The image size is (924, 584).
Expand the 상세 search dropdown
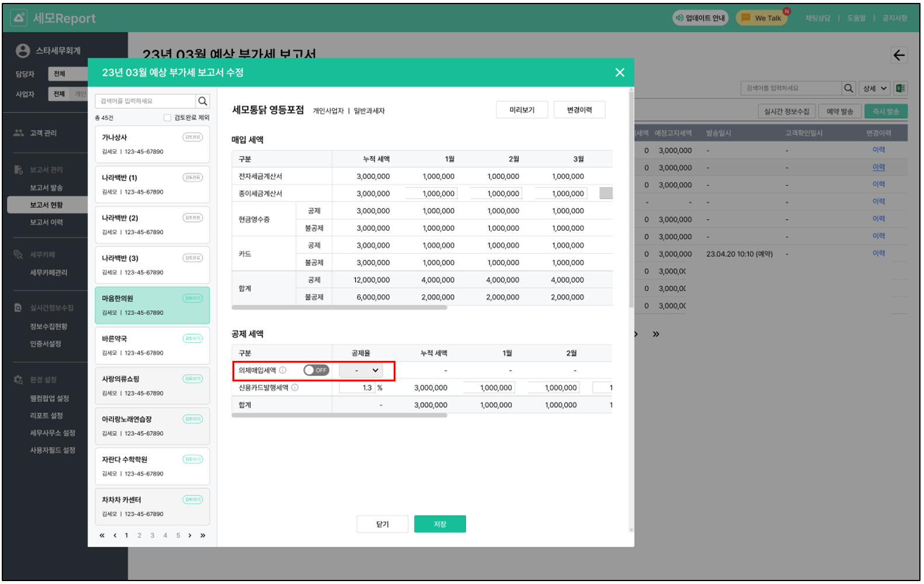[875, 88]
